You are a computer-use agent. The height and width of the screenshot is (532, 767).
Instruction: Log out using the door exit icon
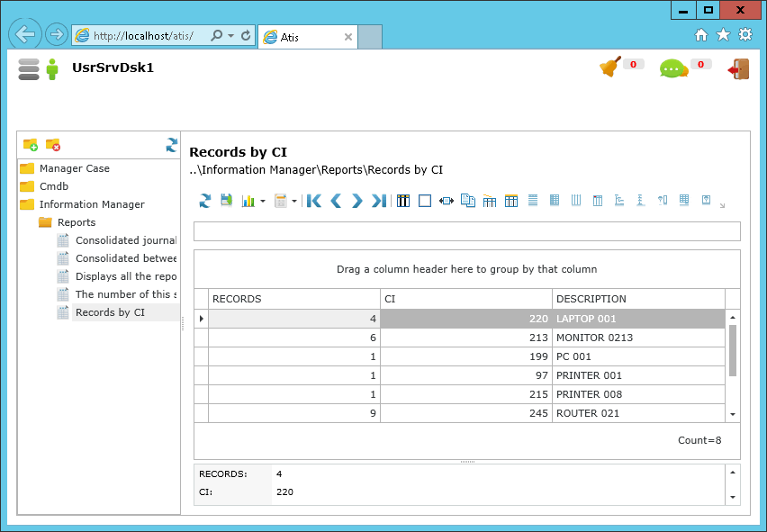point(738,69)
